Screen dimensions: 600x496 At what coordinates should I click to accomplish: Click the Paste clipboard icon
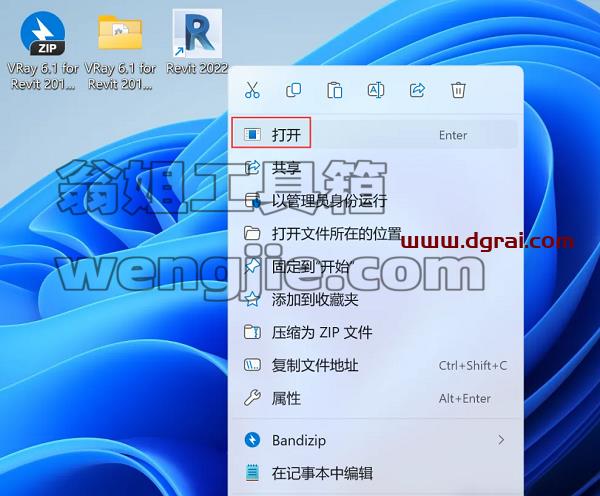click(x=335, y=90)
